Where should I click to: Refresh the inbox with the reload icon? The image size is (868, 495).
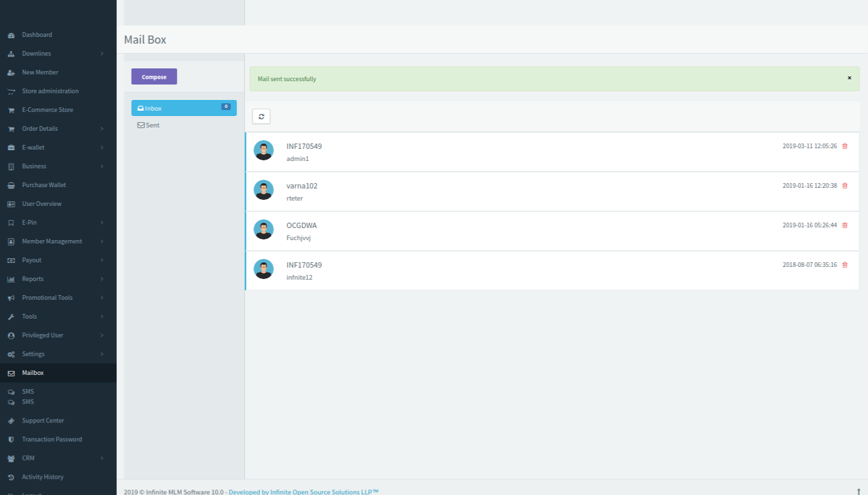(261, 117)
